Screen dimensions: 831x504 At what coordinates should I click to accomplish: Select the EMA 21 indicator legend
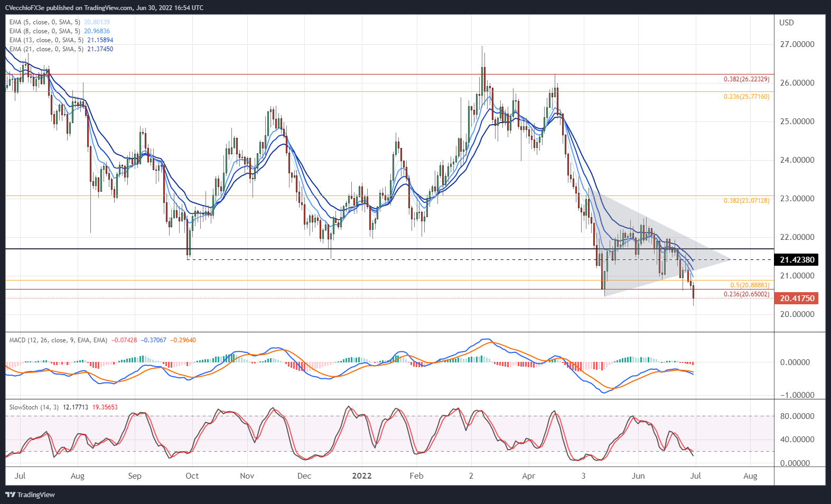61,49
